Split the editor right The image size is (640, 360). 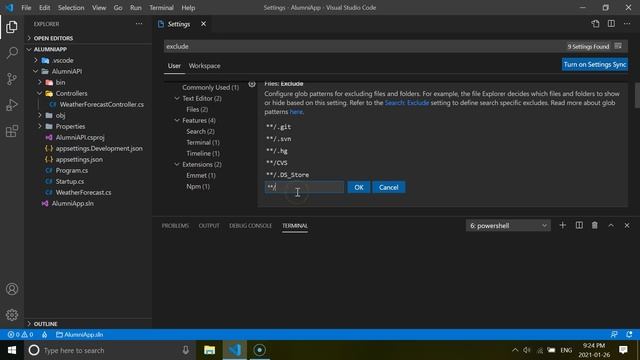[611, 24]
